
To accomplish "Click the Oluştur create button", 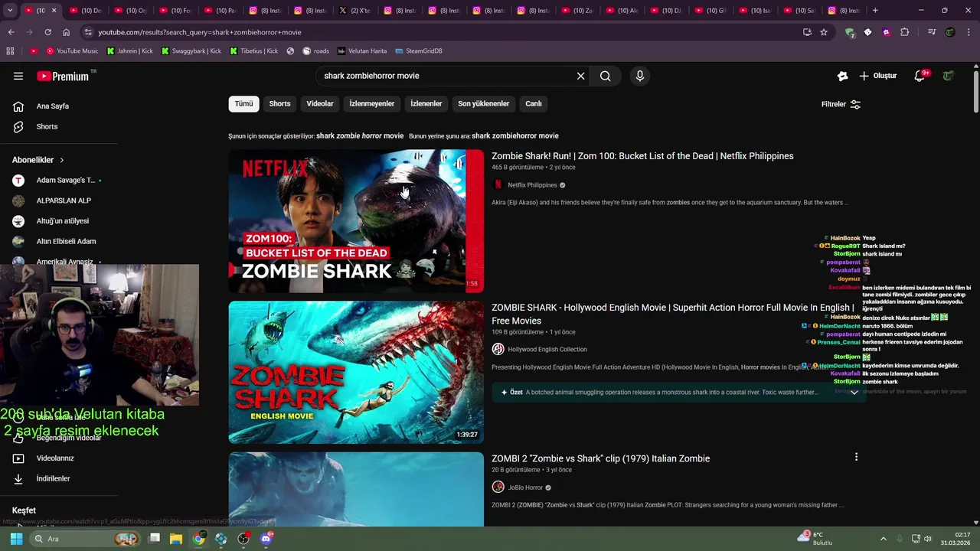I will [x=877, y=76].
